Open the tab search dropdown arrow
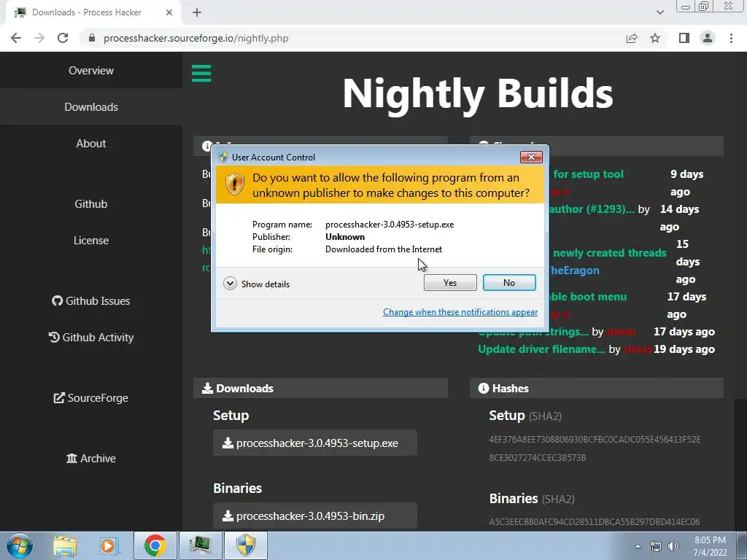This screenshot has width=747, height=560. (659, 12)
